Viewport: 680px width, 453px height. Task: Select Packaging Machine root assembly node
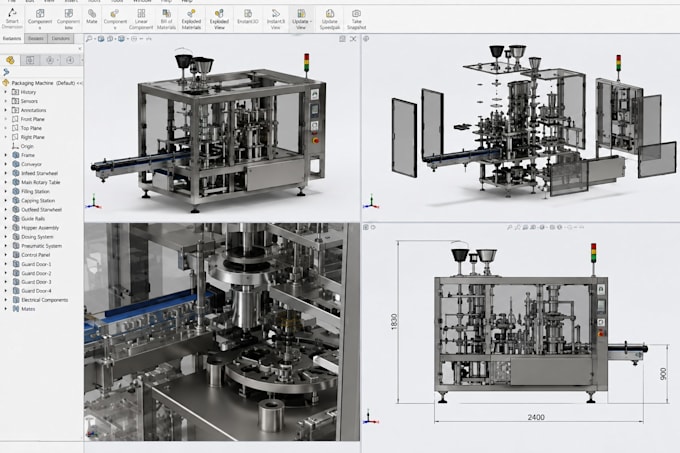click(42, 83)
